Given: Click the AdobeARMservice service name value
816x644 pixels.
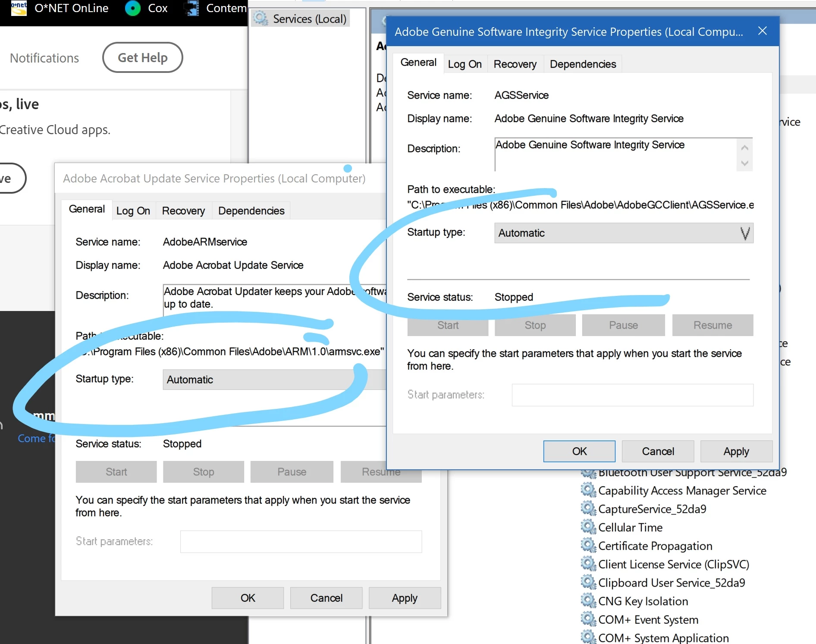Looking at the screenshot, I should tap(205, 242).
